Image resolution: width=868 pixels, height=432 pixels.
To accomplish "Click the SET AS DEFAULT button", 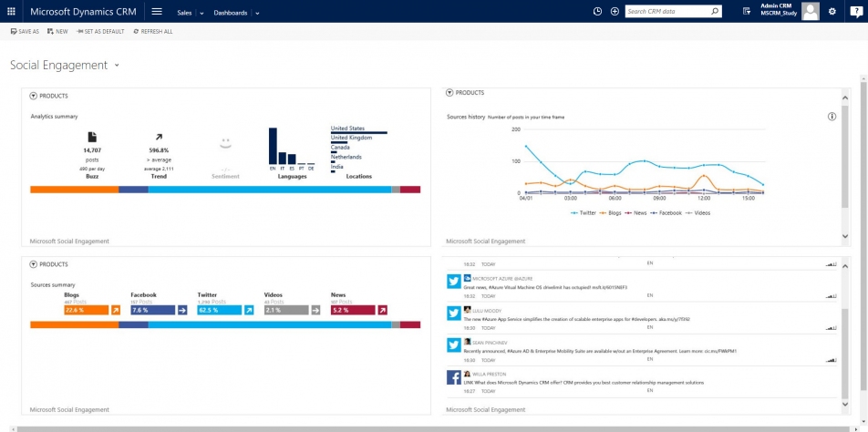I will click(100, 31).
